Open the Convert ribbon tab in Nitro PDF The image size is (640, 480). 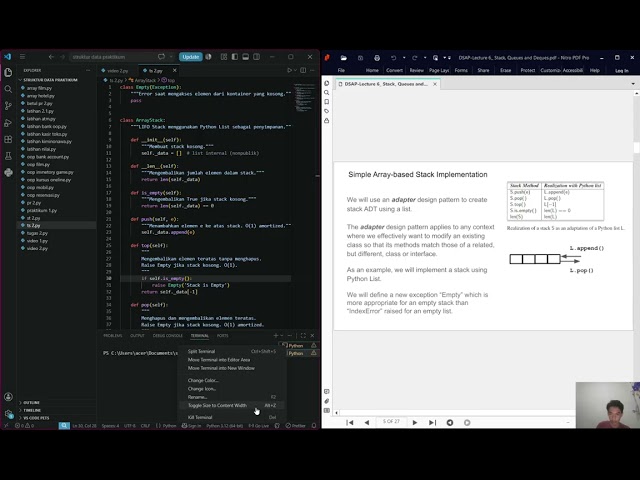[x=394, y=70]
